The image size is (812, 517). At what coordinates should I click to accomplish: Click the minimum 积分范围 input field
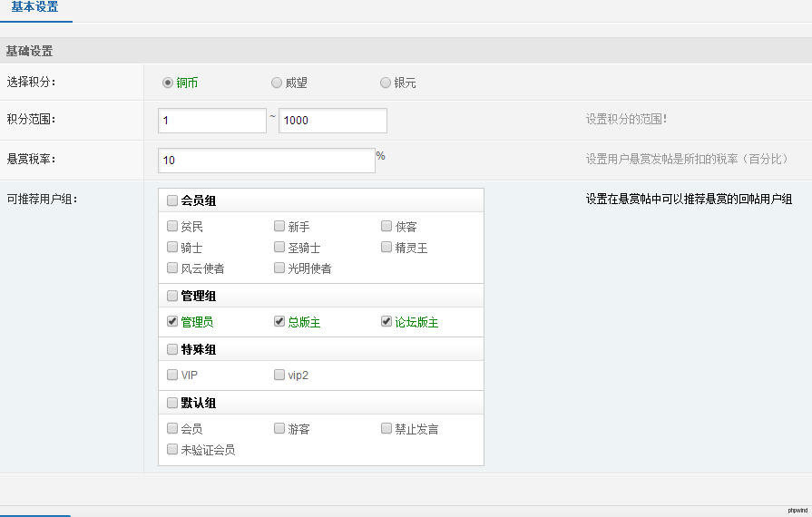212,121
